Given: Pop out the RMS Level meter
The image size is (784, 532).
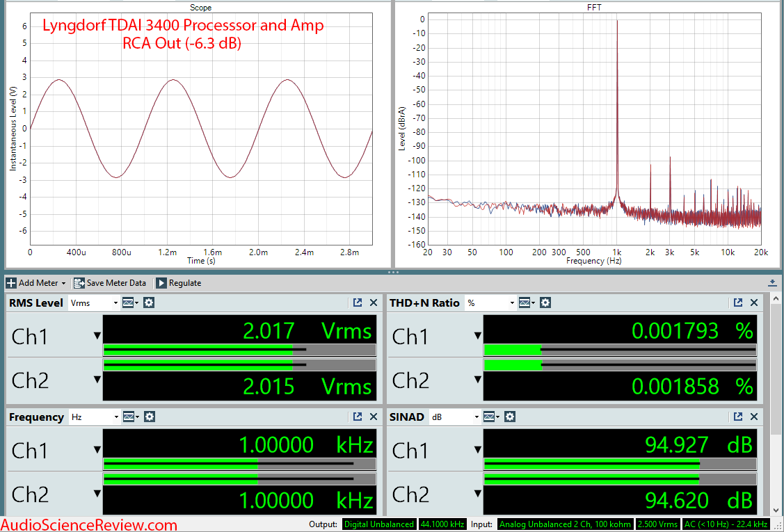Looking at the screenshot, I should (358, 303).
